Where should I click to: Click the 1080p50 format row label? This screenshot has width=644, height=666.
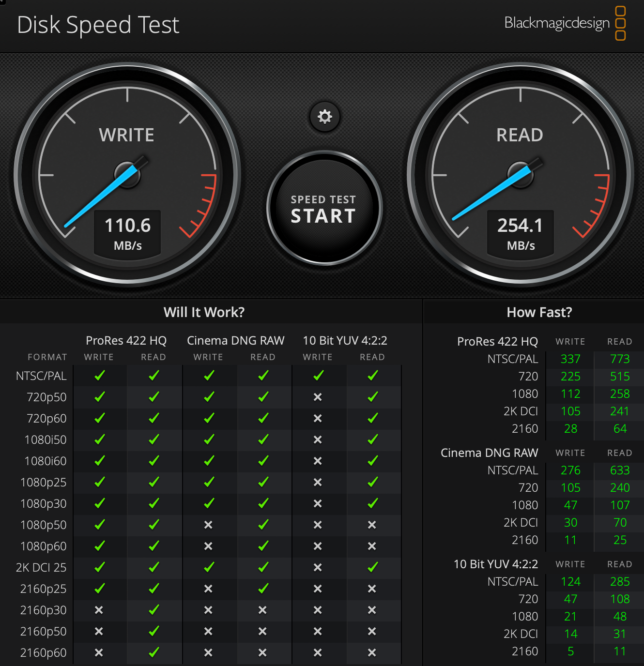pyautogui.click(x=44, y=525)
